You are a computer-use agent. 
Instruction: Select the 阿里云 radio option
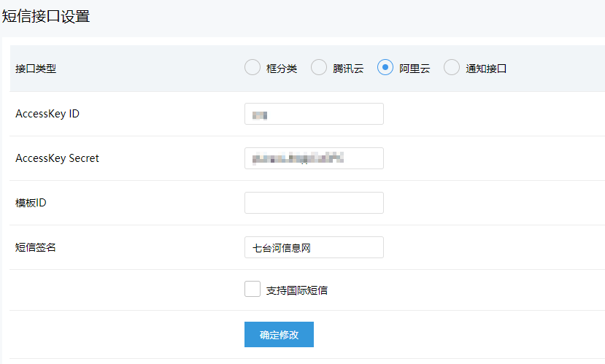[x=385, y=68]
